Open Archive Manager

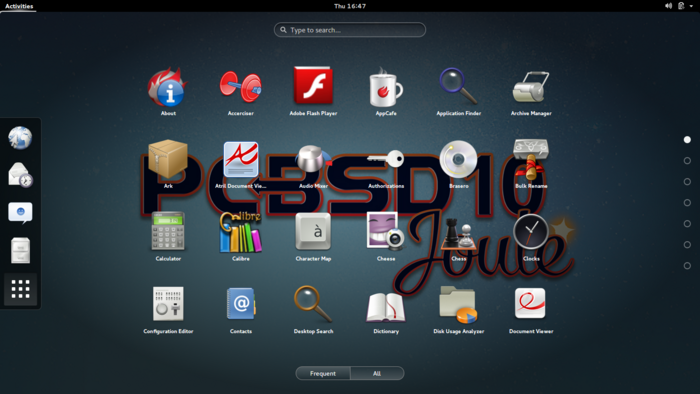point(531,91)
